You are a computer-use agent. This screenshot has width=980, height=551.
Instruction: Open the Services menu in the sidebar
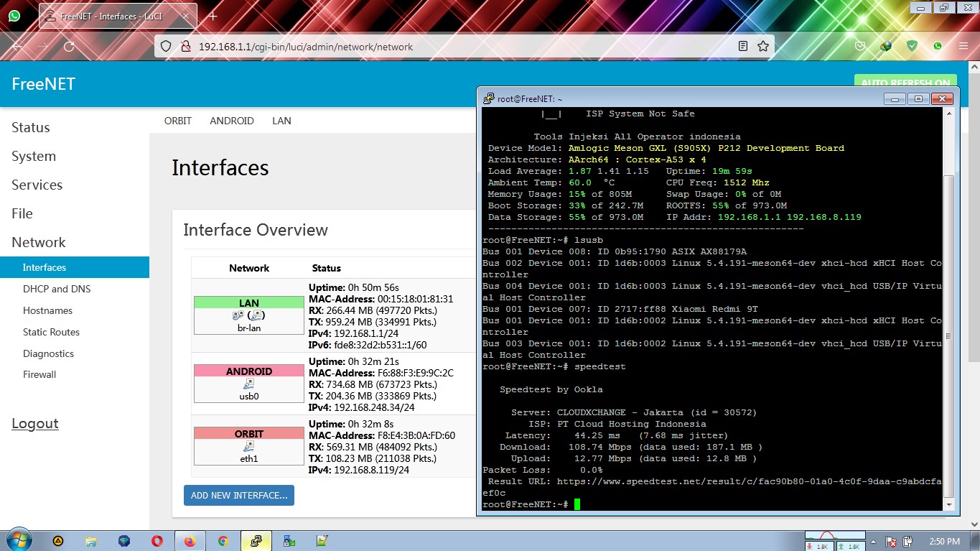coord(37,185)
